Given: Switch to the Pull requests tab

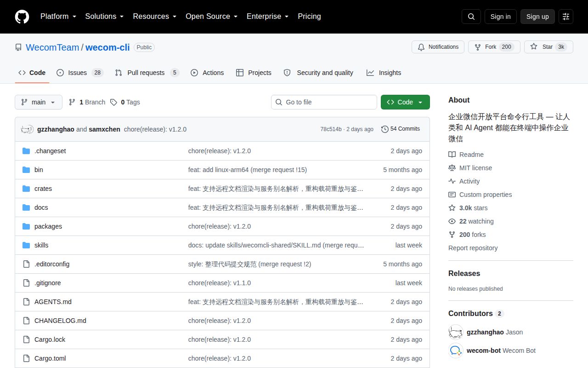Looking at the screenshot, I should pos(147,73).
